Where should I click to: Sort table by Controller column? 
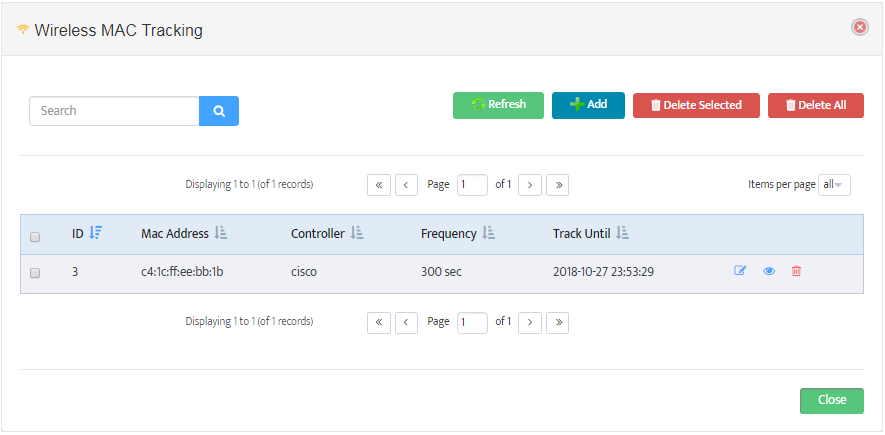(x=357, y=233)
